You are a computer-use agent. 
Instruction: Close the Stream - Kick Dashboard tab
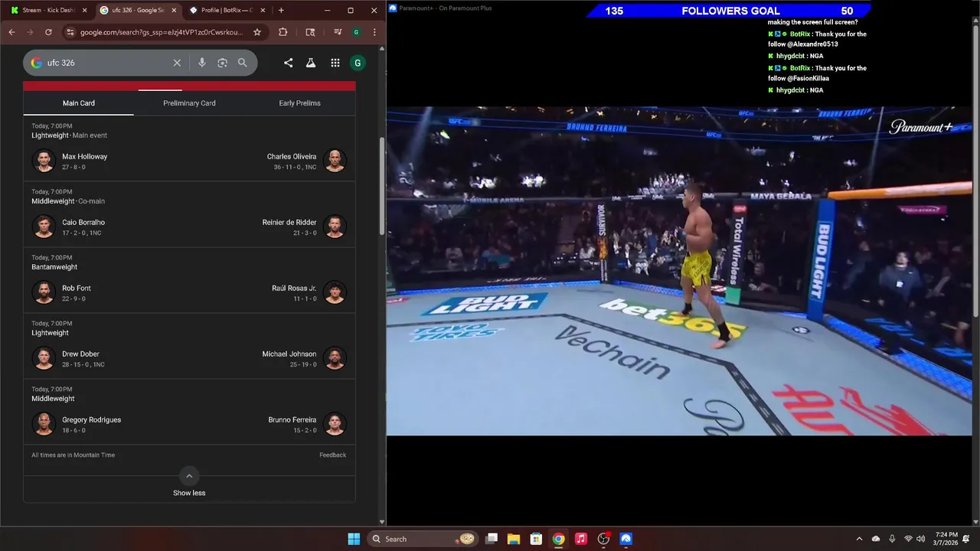point(84,11)
